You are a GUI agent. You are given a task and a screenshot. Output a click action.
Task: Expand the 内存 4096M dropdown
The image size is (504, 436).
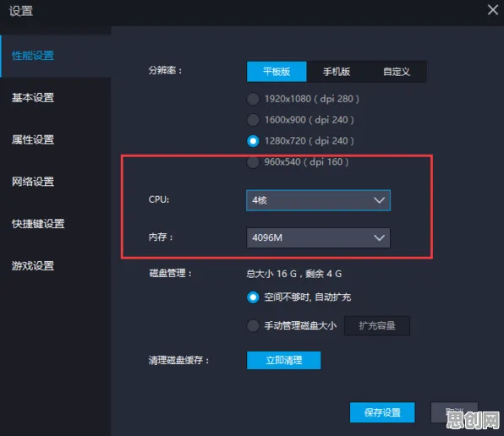318,238
